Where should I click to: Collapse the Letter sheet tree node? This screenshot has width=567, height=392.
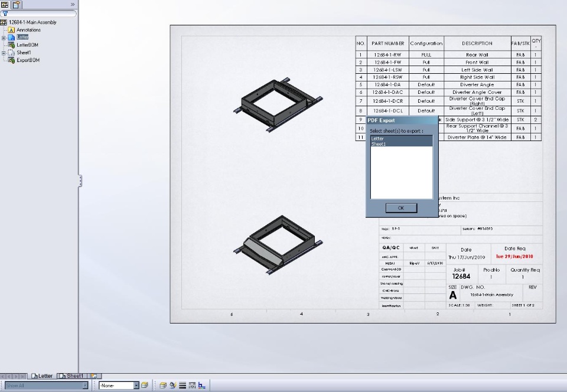click(4, 38)
